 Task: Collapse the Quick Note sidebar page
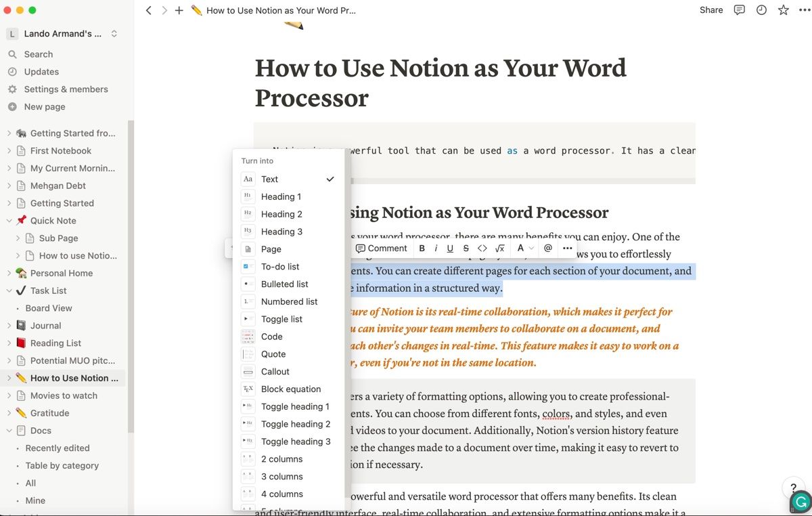(9, 221)
